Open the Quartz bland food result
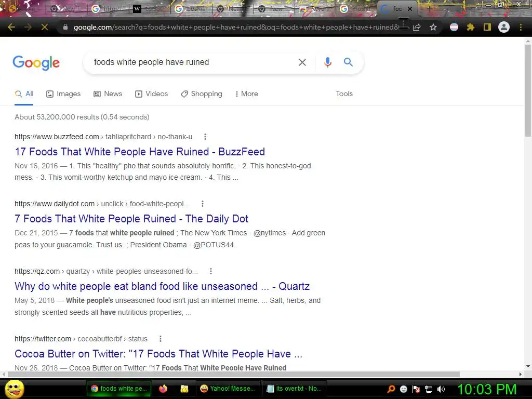The image size is (532, 399). [x=162, y=286]
